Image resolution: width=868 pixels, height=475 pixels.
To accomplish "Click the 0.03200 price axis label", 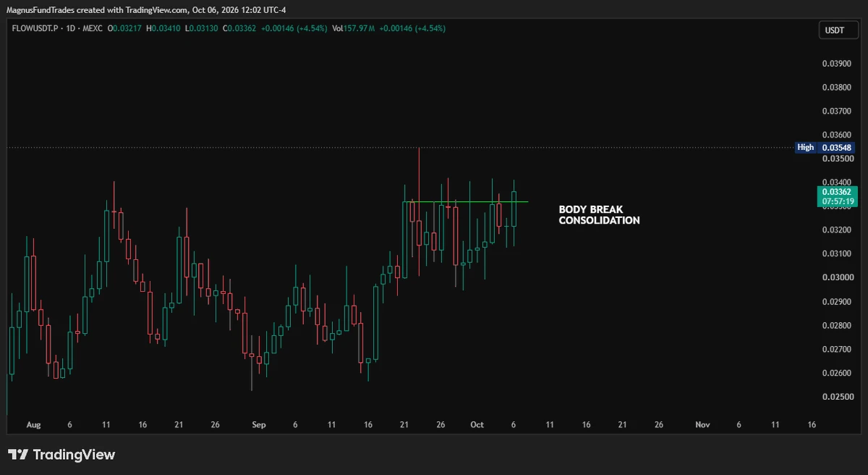I will [x=835, y=230].
